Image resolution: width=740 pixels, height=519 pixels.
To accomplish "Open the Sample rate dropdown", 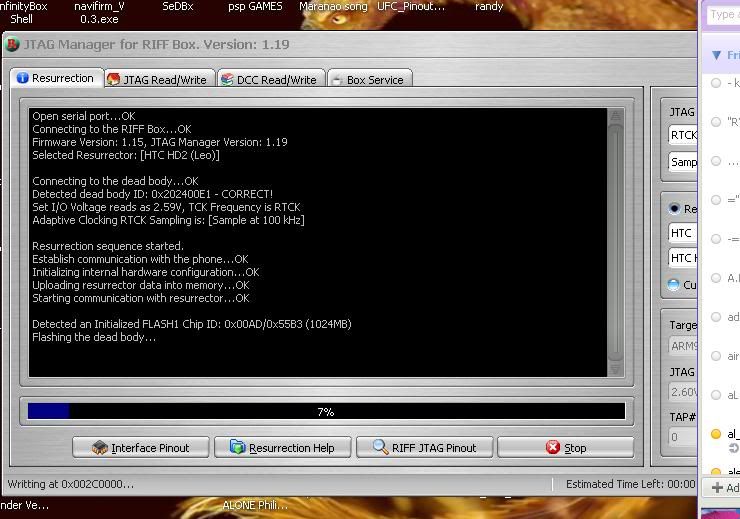I will [x=683, y=162].
